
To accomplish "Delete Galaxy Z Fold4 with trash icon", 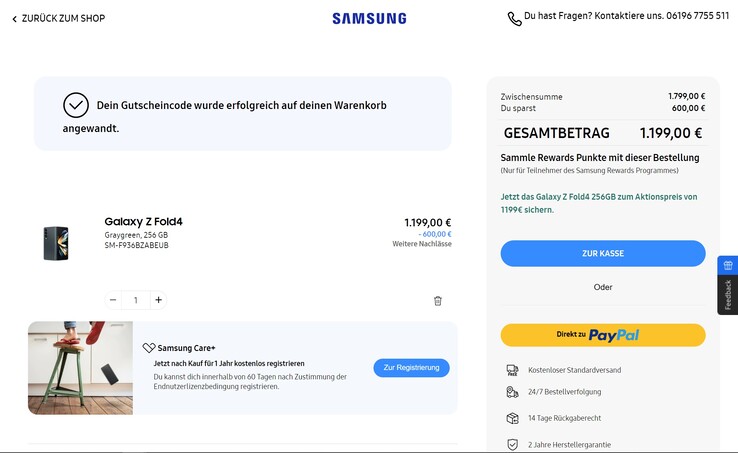I will coord(437,300).
